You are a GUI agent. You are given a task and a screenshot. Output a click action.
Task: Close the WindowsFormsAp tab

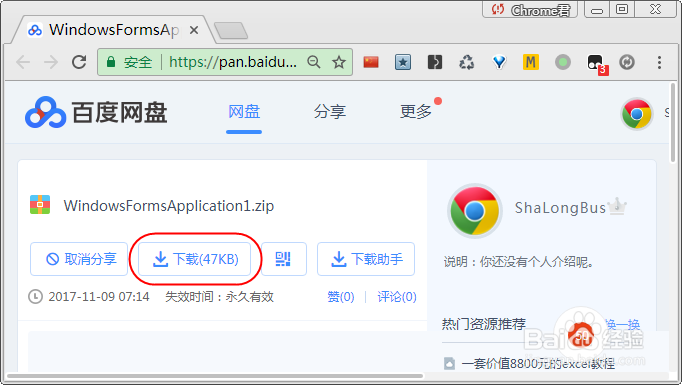pyautogui.click(x=194, y=30)
